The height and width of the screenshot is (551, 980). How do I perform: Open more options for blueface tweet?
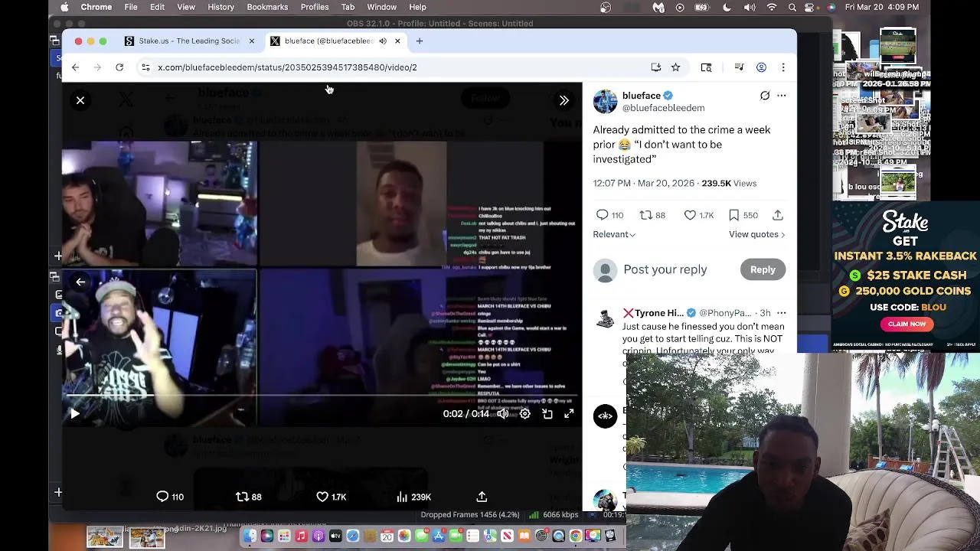(782, 96)
